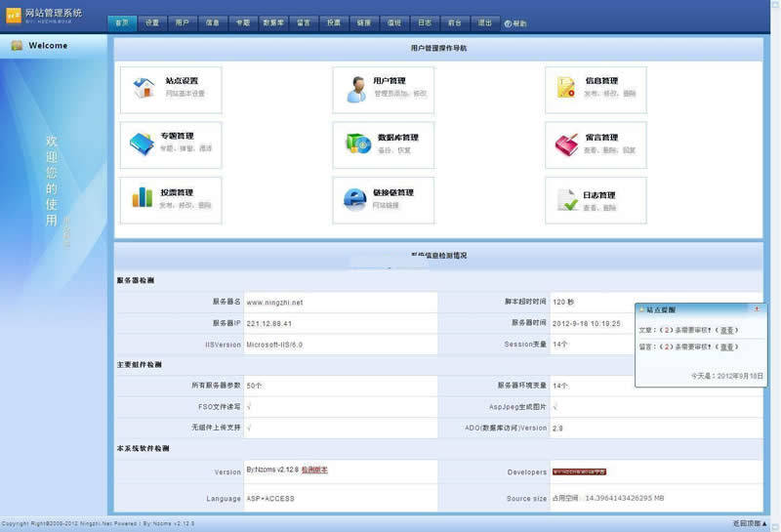Screen dimensions: 781x532
Task: Open the 帮助 help link
Action: click(515, 23)
